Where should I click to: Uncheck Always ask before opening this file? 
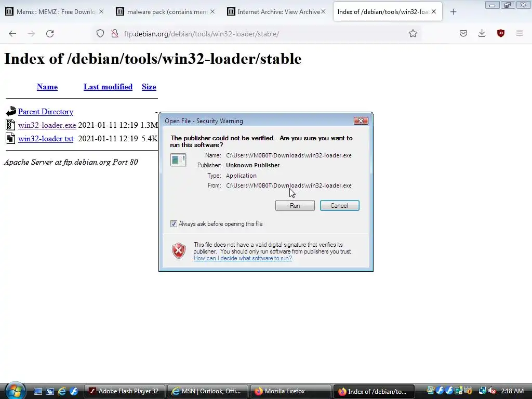[174, 224]
